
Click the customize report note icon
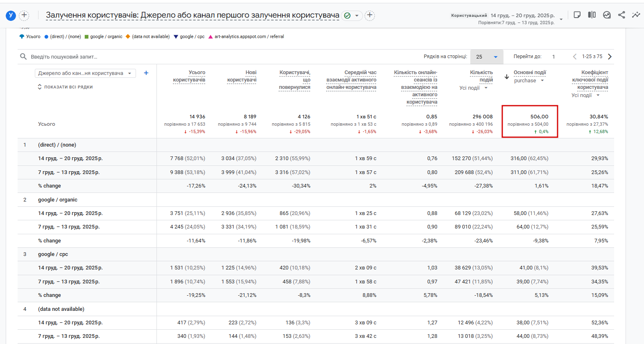(x=577, y=15)
